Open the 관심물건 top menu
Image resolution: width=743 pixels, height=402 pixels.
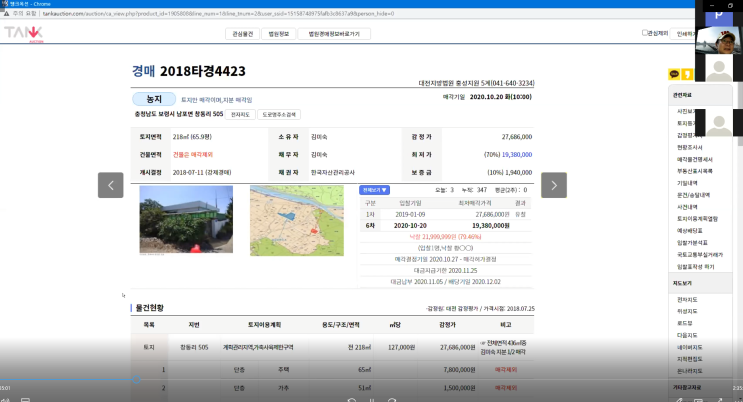(243, 34)
